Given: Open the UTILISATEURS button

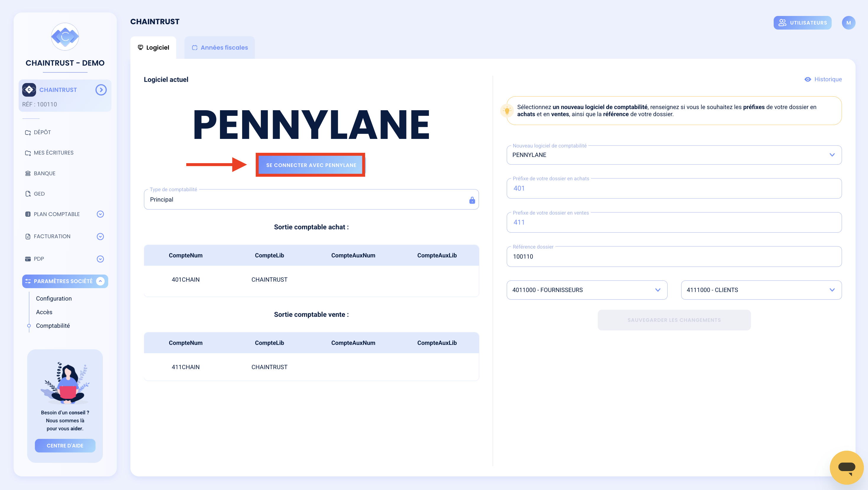Looking at the screenshot, I should (x=803, y=22).
